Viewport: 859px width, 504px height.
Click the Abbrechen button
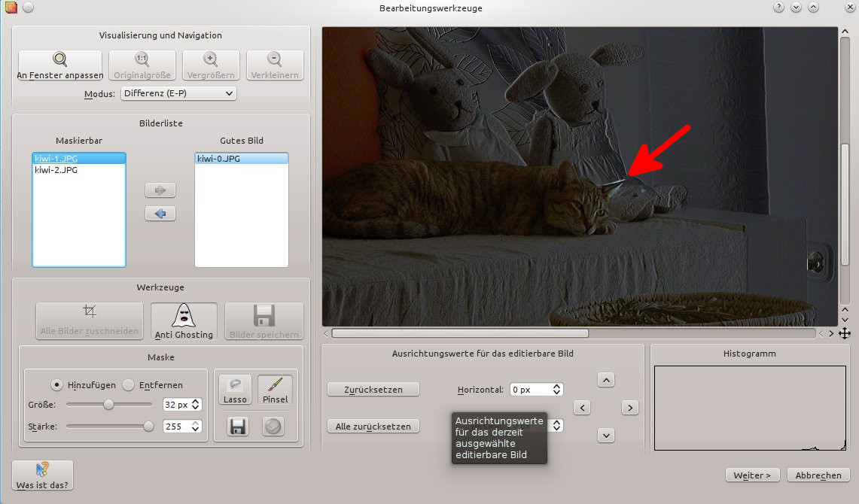818,475
